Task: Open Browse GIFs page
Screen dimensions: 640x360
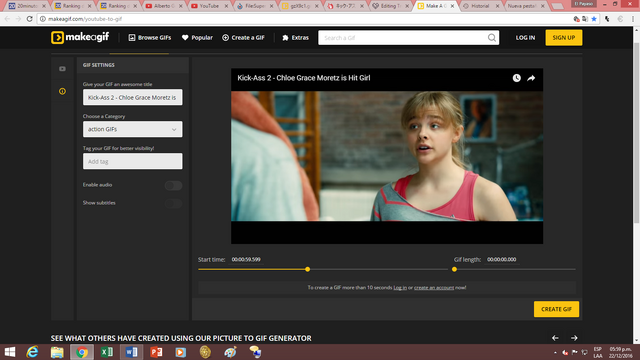Action: pyautogui.click(x=150, y=38)
